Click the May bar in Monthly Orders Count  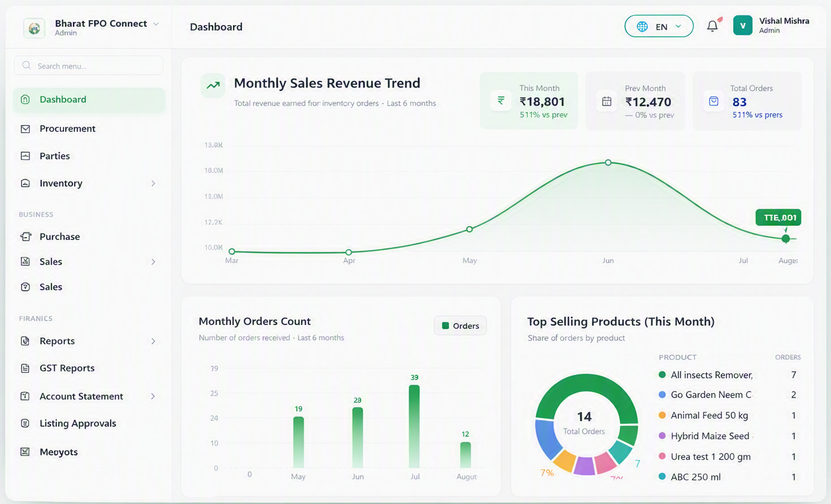(298, 442)
